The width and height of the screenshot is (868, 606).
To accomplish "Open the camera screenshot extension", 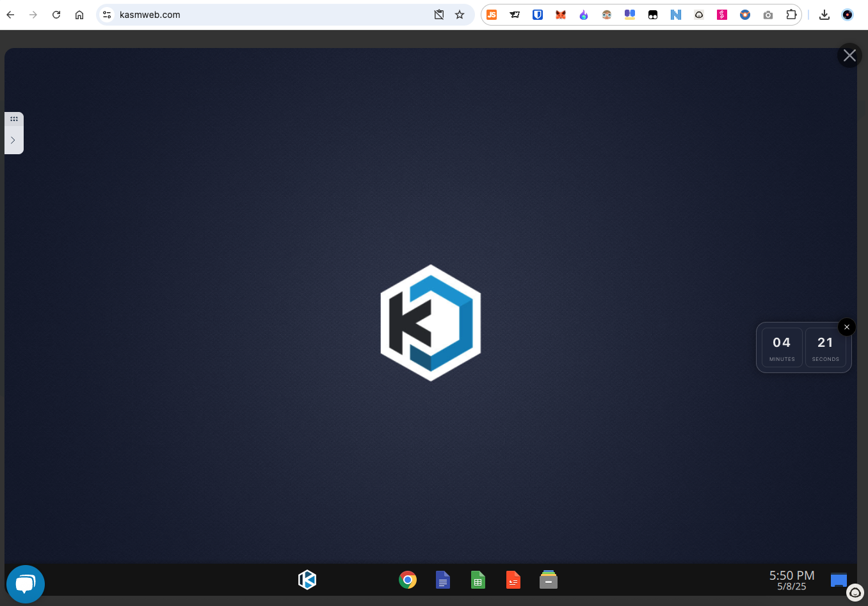I will (768, 15).
